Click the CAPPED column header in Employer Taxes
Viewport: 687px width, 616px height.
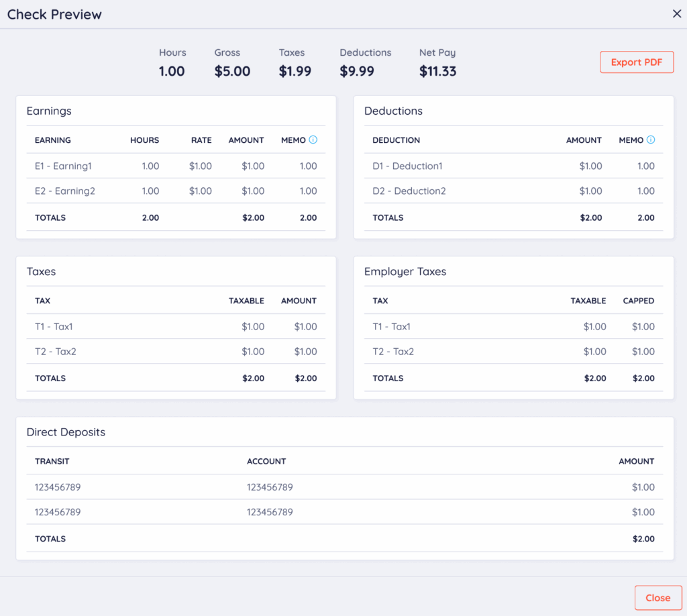(638, 301)
